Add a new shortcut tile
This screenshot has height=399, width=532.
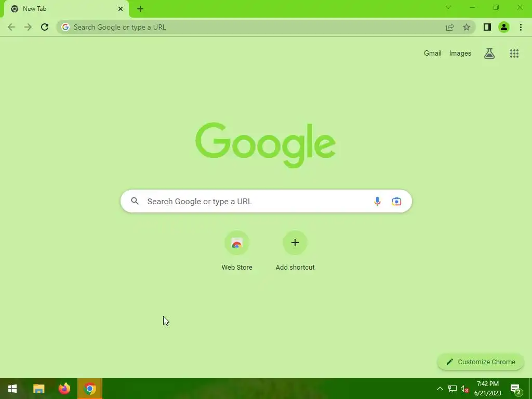(x=295, y=251)
